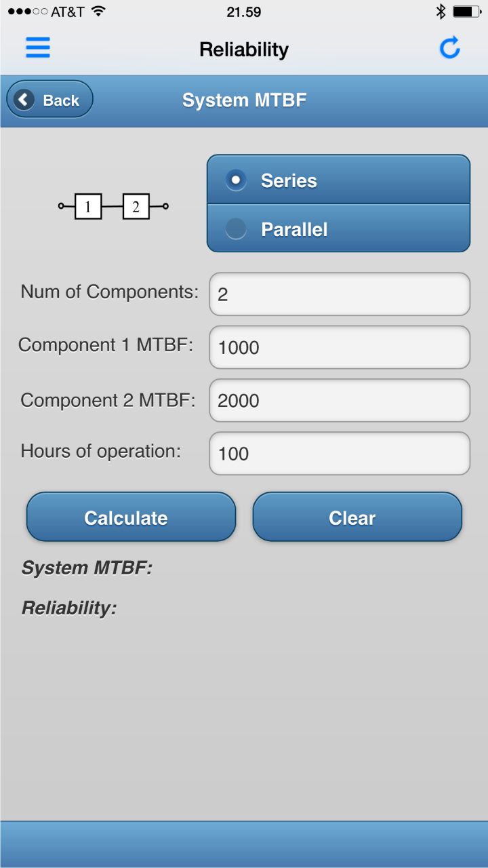488x868 pixels.
Task: Click the Component 2 MTBF field showing 2000
Action: (338, 400)
